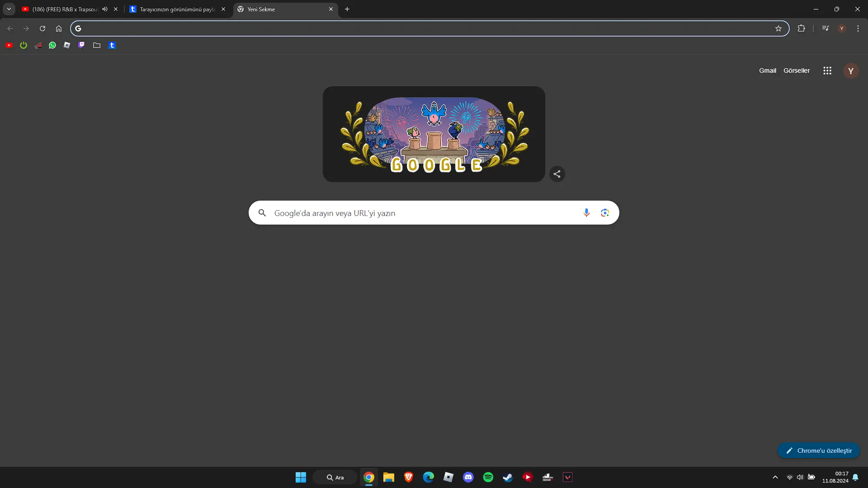Open the Twitch bookmark

[81, 45]
